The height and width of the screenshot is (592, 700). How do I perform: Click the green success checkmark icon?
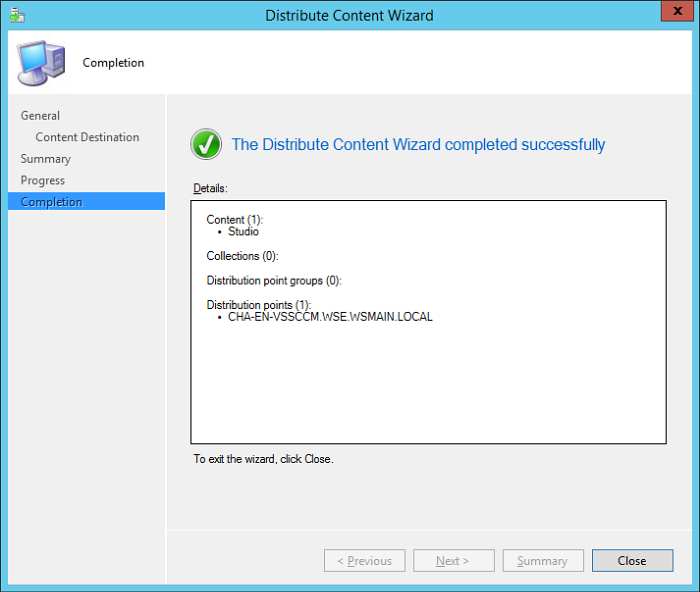(x=206, y=145)
